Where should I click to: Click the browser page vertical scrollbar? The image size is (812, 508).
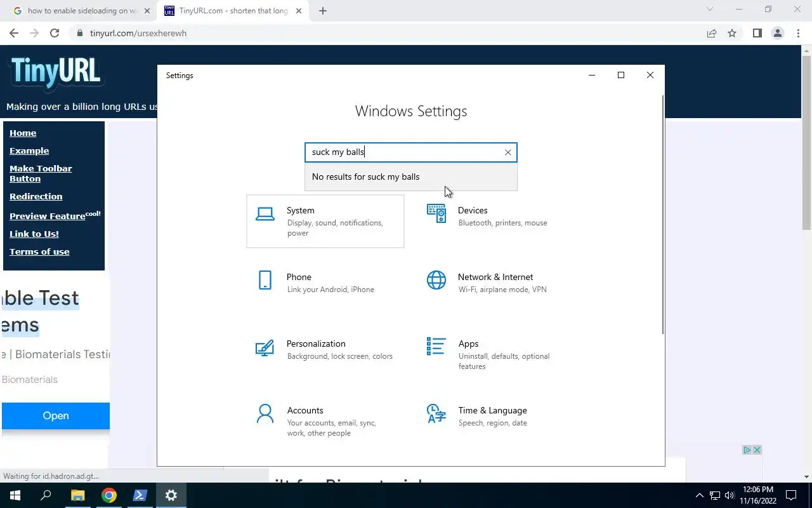point(807,144)
